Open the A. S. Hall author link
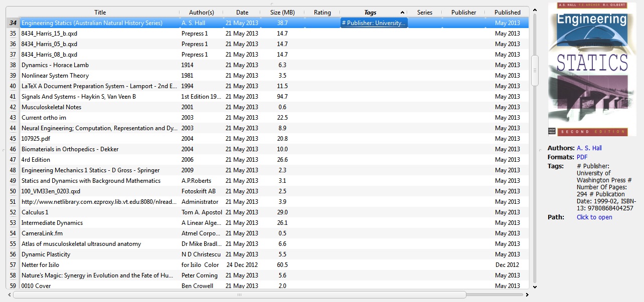 (589, 148)
